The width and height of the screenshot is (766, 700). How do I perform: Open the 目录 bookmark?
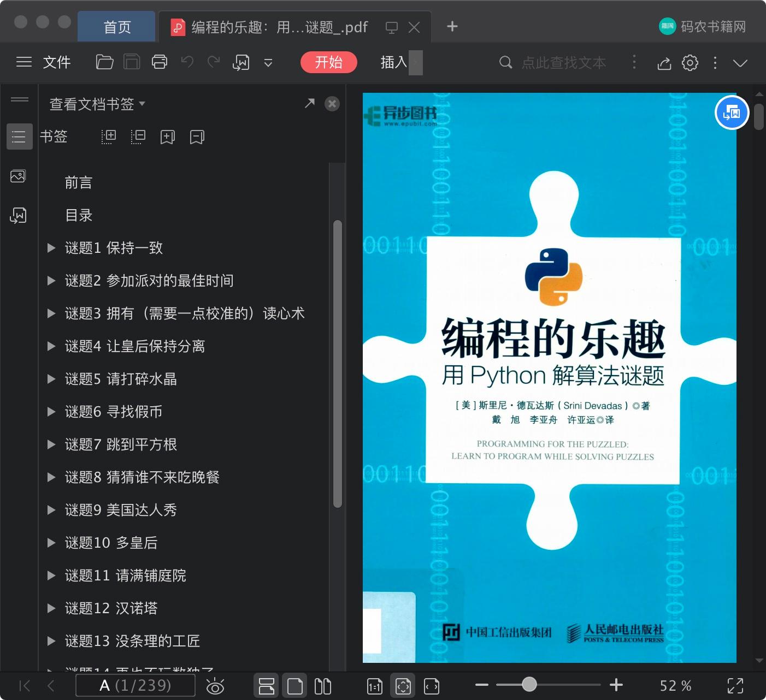[79, 215]
